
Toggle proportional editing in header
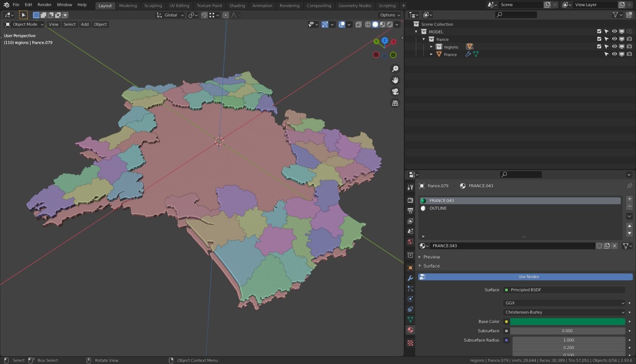[x=226, y=15]
